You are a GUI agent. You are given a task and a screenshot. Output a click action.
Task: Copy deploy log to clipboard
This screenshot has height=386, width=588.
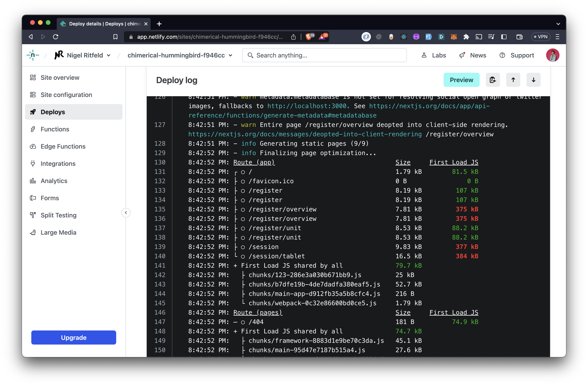tap(493, 80)
